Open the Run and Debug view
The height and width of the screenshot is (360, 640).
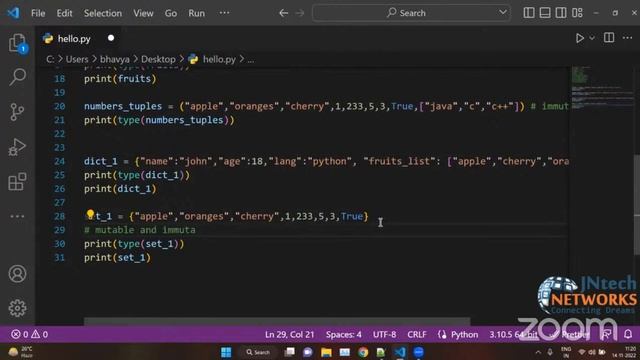click(x=17, y=147)
